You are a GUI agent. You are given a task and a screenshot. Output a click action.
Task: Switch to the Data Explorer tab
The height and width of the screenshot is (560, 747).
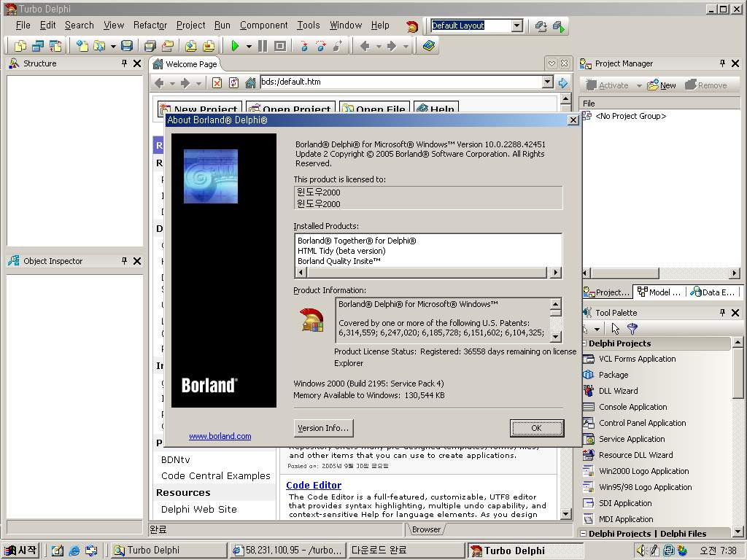(x=713, y=292)
